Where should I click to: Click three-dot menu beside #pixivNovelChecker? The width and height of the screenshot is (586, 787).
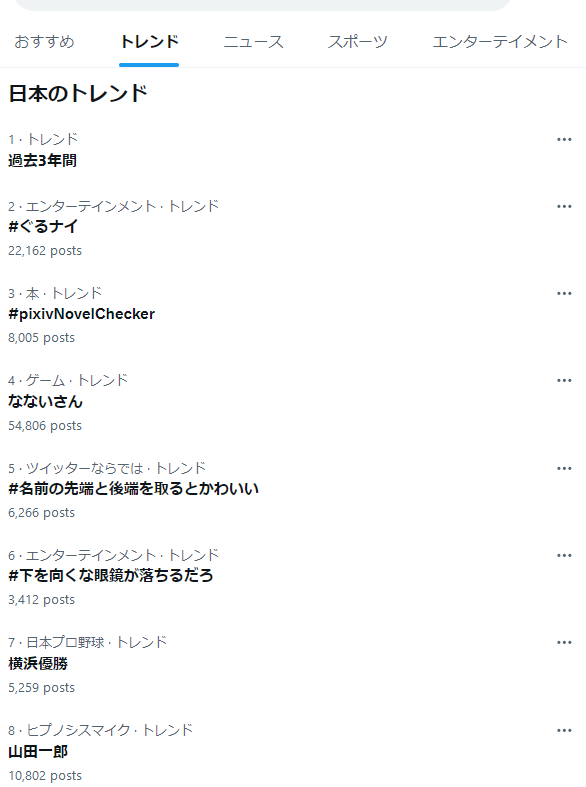coord(564,294)
